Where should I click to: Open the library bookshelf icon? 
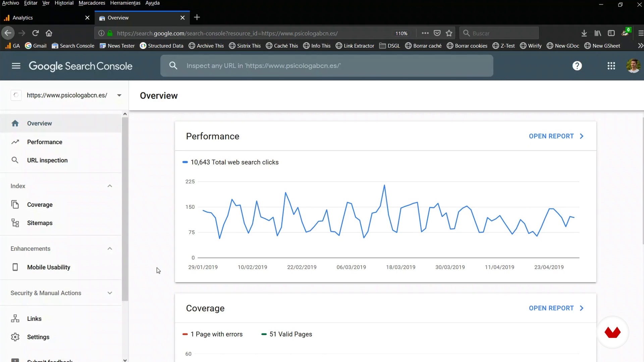598,33
